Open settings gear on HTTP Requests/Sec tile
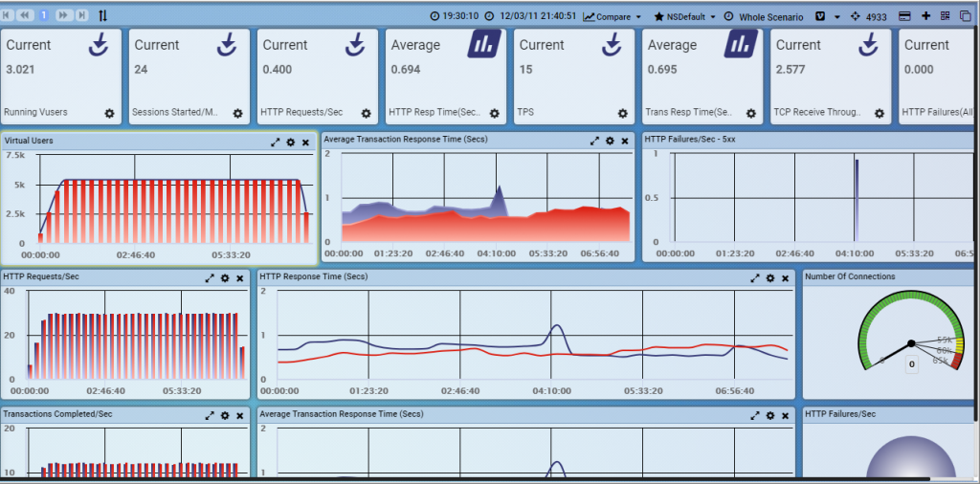Screen dimensions: 980x484 (367, 113)
